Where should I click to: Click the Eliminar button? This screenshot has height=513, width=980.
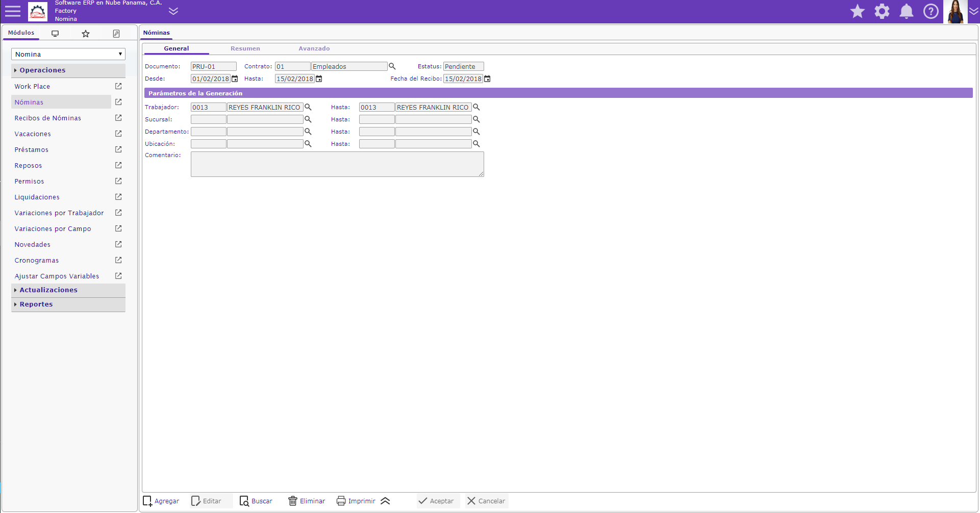(x=307, y=501)
